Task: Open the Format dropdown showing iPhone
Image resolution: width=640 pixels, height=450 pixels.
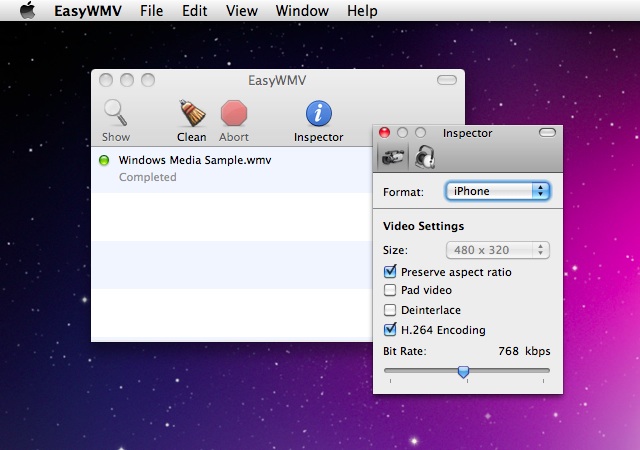Action: pyautogui.click(x=498, y=191)
